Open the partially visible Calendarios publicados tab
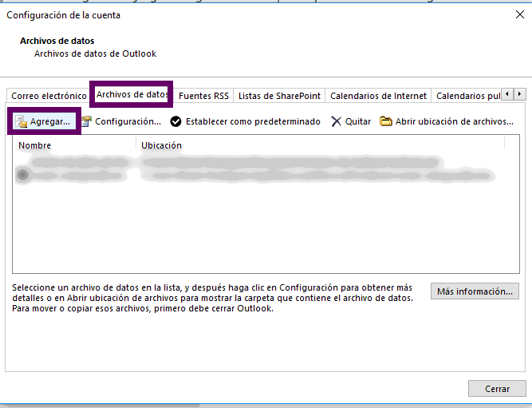This screenshot has height=408, width=532. click(x=467, y=96)
